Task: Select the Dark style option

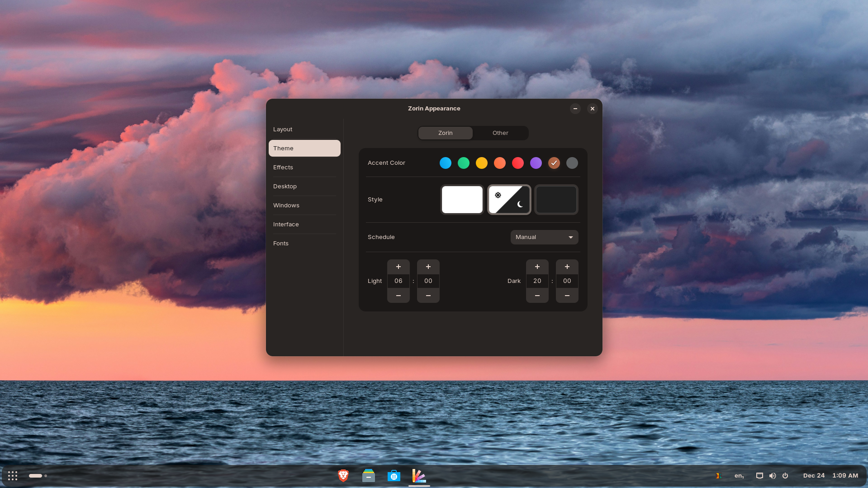Action: coord(556,200)
